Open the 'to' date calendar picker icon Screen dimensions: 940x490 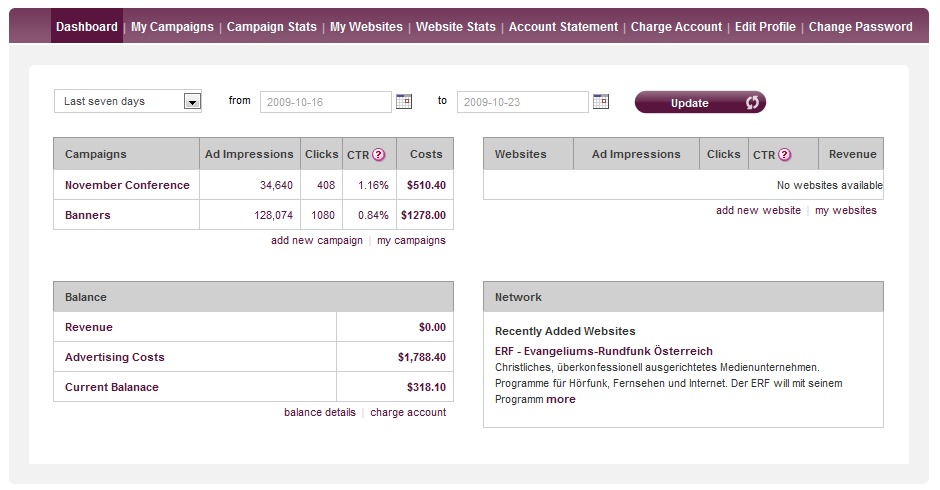click(x=601, y=101)
